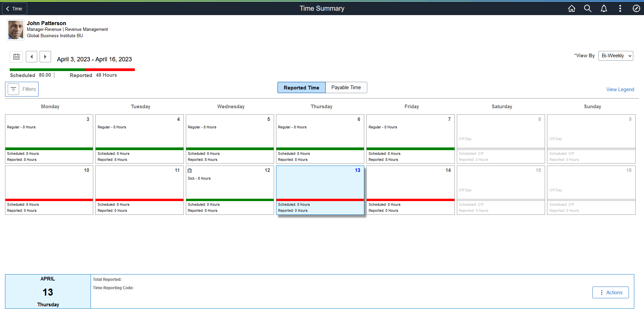Open the View Legend link

[620, 89]
